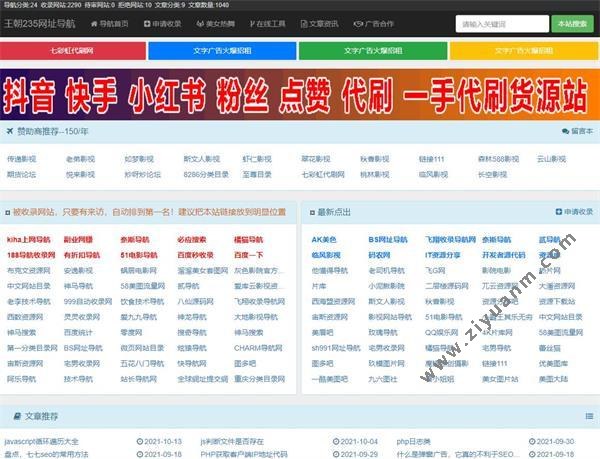Open the 影视网站导航 link
Viewport: 600px width, 459px height.
390,317
